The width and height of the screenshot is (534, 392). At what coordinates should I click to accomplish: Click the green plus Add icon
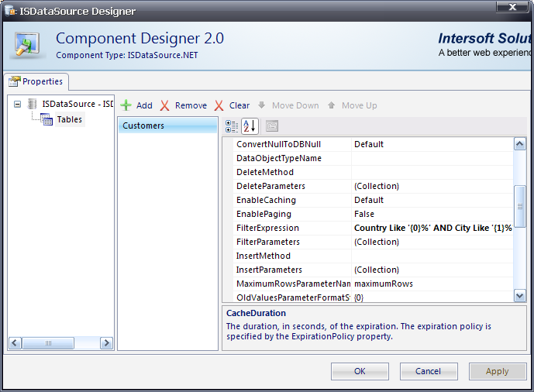[x=126, y=105]
